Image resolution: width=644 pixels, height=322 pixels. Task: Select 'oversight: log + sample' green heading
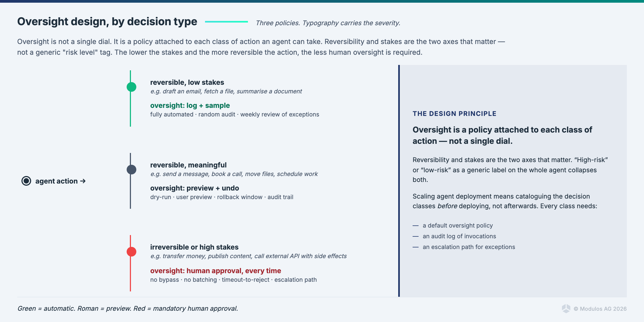point(190,105)
